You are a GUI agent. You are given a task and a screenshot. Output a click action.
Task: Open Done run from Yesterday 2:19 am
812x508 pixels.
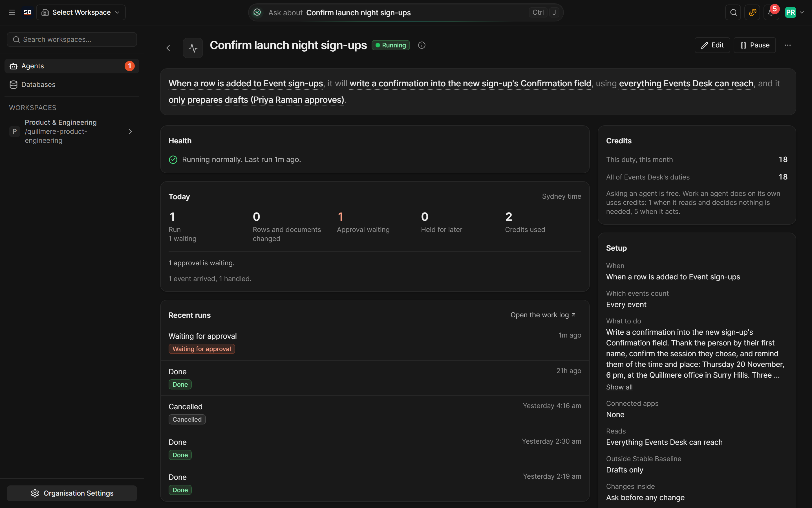375,483
